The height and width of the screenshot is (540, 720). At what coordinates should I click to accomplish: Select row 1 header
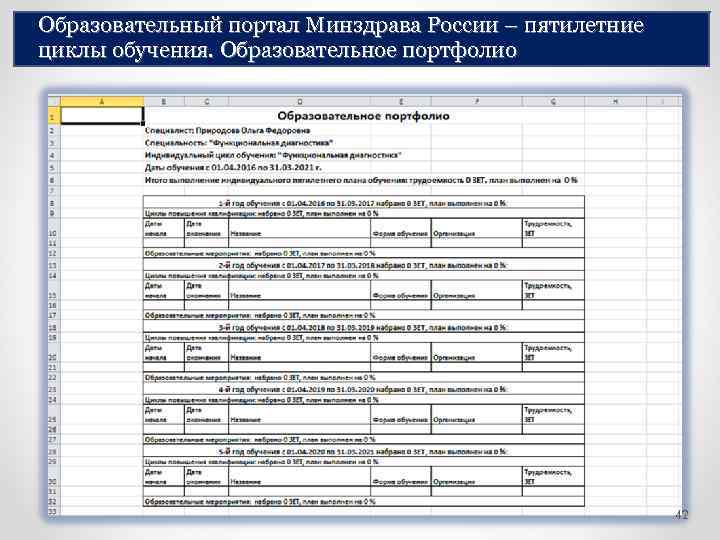(x=54, y=116)
